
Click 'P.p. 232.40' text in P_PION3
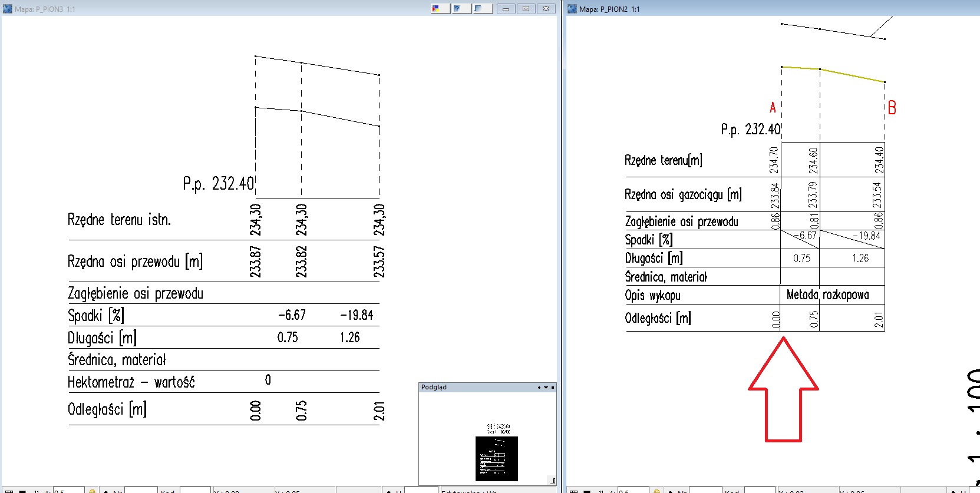click(x=218, y=184)
